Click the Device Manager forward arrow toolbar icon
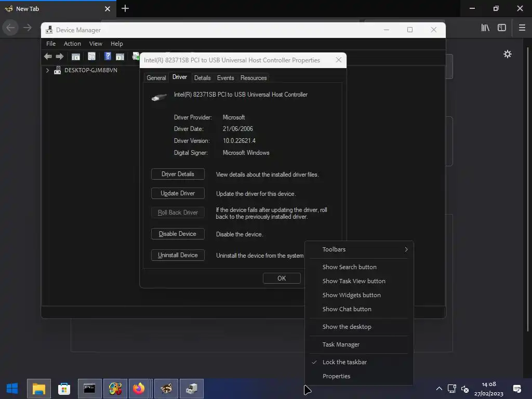The image size is (532, 399). coord(60,56)
